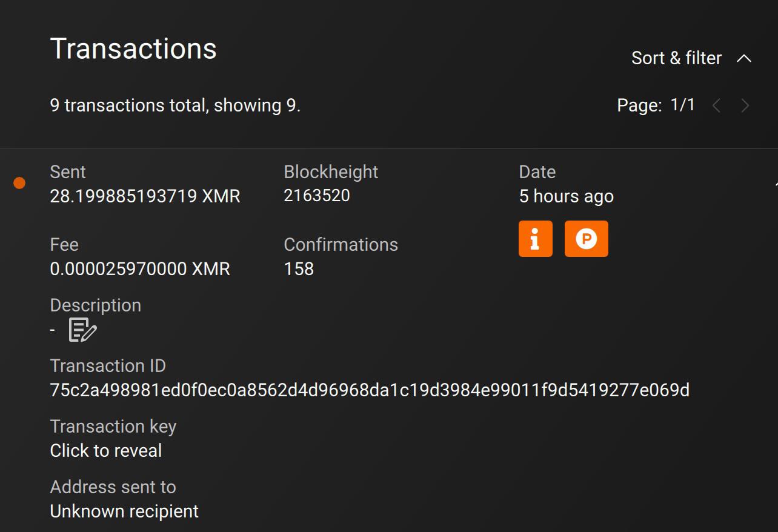This screenshot has height=532, width=778.
Task: Click the date '5 hours ago'
Action: [x=567, y=196]
